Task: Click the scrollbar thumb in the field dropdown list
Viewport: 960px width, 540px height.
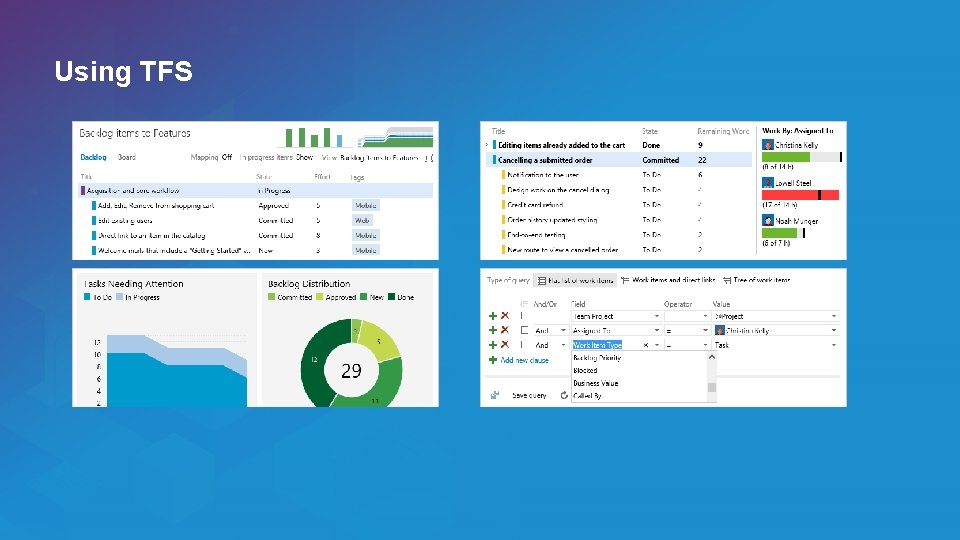Action: coord(711,387)
